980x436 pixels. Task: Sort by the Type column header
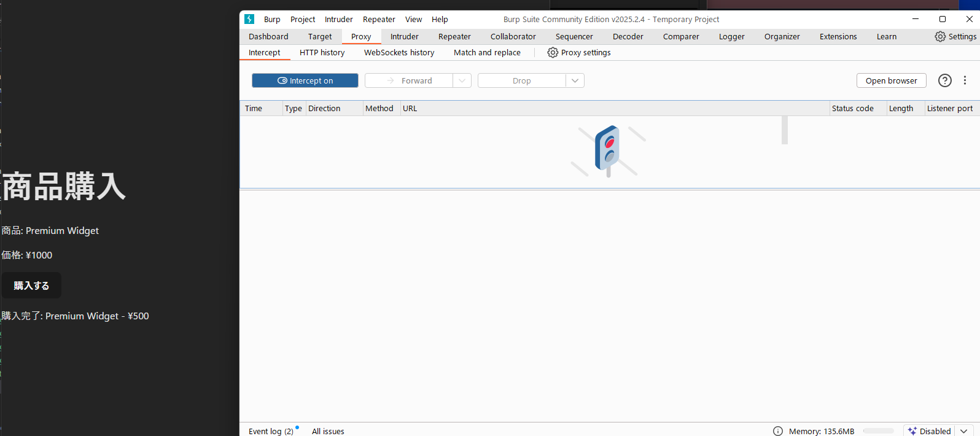click(x=294, y=108)
